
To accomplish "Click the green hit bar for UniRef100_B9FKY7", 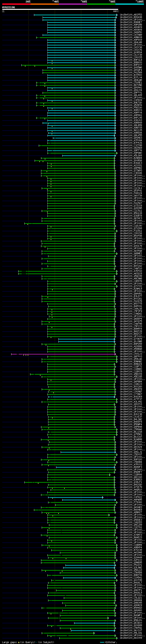I will tap(69, 65).
